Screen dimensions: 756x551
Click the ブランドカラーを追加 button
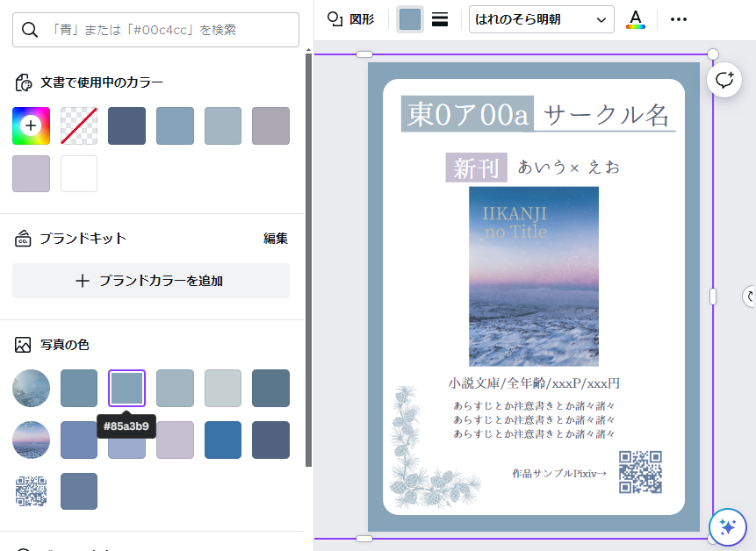tap(151, 281)
